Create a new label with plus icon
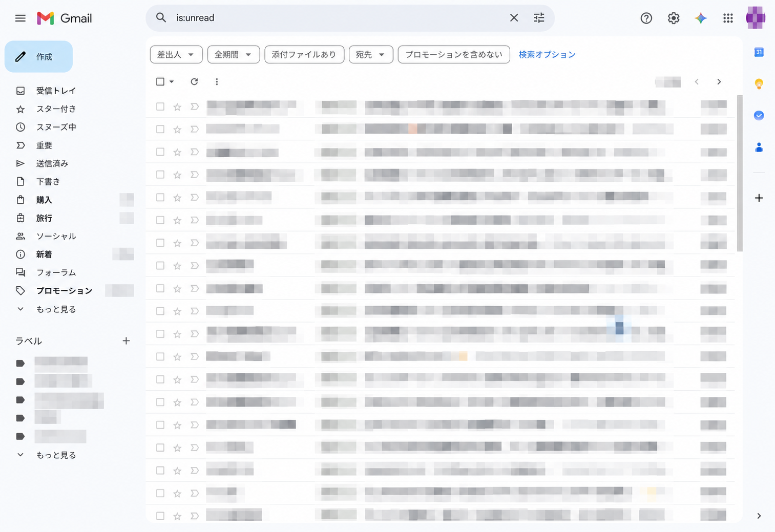This screenshot has width=775, height=532. (126, 341)
